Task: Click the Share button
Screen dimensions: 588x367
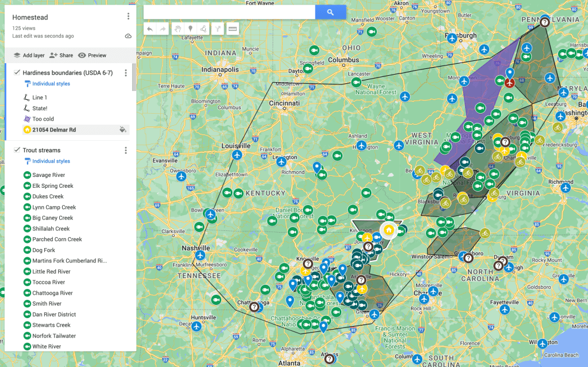Action: point(61,56)
